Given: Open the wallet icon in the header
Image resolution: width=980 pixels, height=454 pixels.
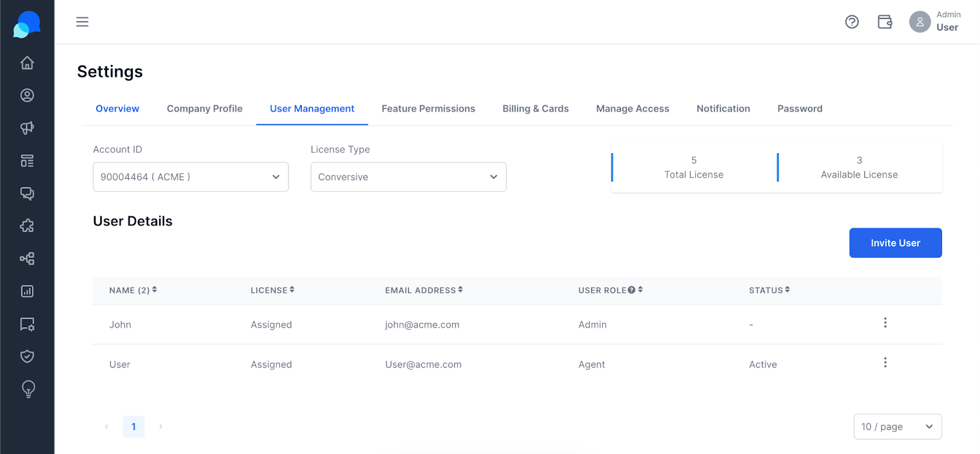Looking at the screenshot, I should [x=885, y=22].
